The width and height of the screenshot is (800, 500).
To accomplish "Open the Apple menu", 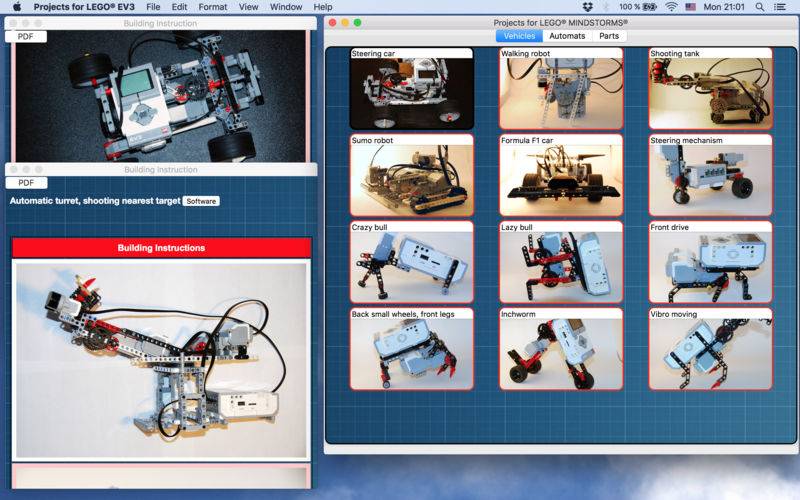I will tap(17, 7).
